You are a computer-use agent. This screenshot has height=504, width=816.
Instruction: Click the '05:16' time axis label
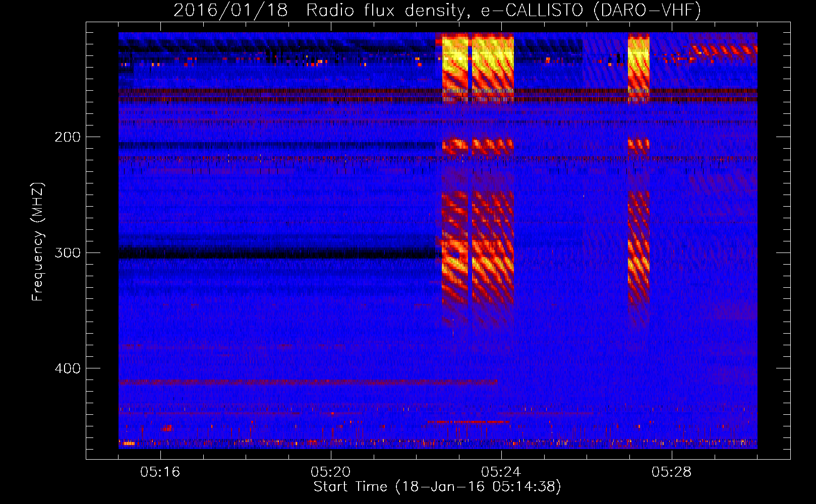pyautogui.click(x=160, y=472)
